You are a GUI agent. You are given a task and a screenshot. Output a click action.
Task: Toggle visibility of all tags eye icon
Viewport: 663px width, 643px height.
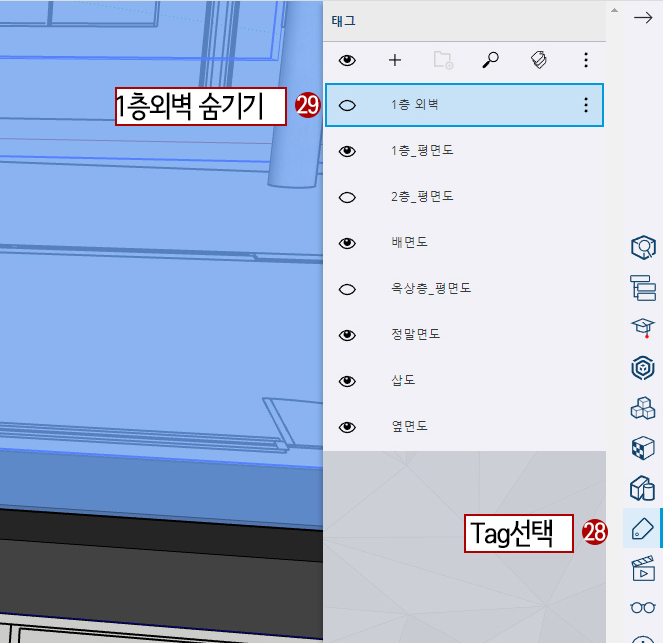[347, 60]
